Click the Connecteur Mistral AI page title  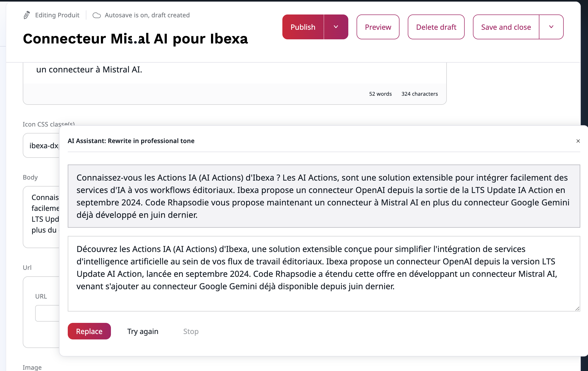(135, 39)
